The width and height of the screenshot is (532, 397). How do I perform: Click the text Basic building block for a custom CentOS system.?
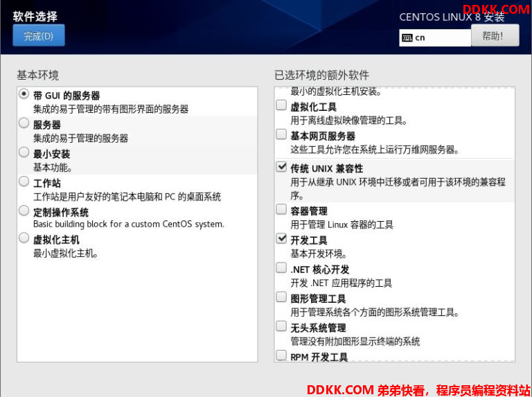[129, 224]
